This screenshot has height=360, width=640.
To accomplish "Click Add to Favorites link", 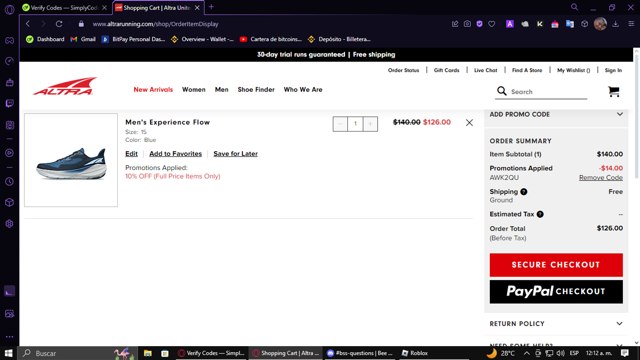I will pos(176,153).
